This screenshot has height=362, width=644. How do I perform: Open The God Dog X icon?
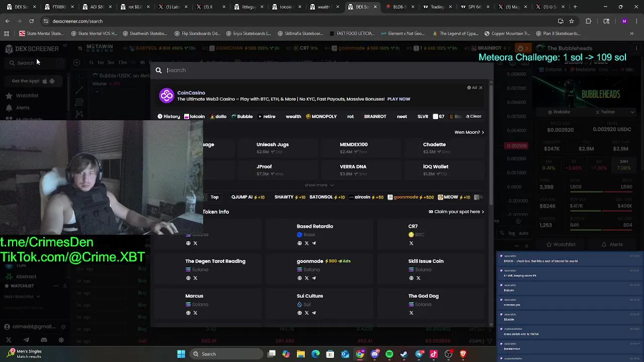click(x=411, y=313)
